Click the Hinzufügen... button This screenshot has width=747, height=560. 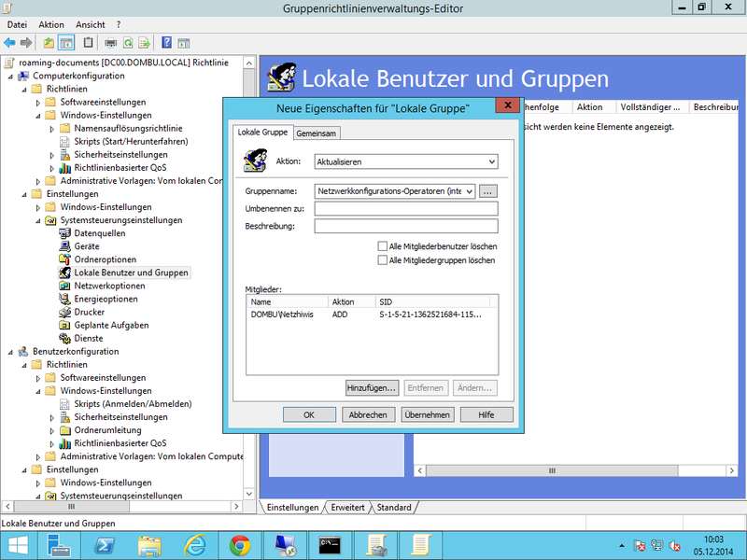click(x=372, y=387)
